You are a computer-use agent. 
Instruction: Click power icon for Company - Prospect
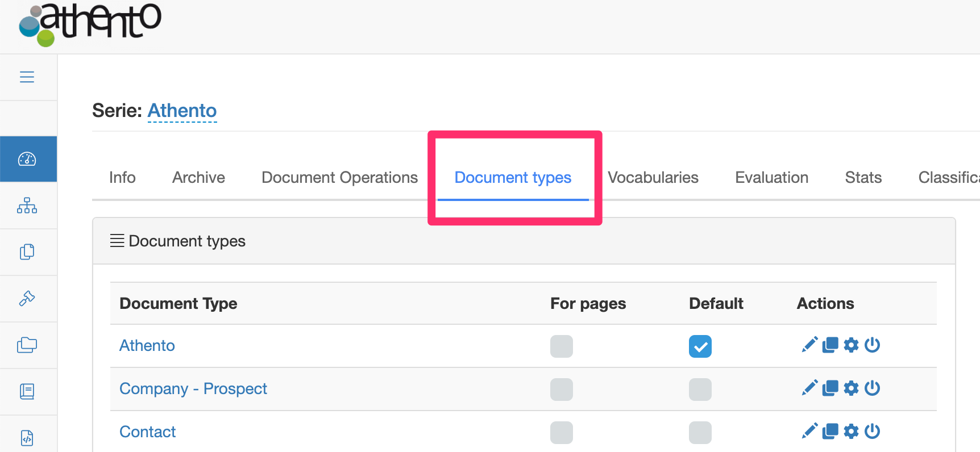(872, 388)
